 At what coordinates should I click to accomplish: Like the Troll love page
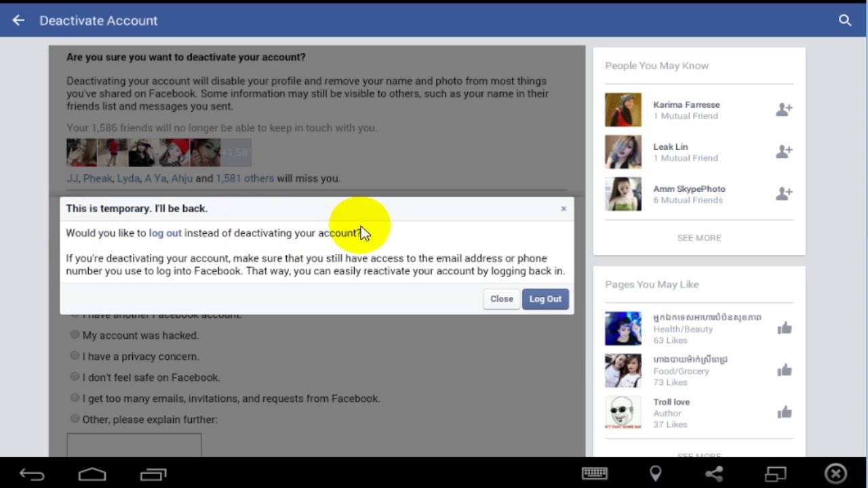(x=785, y=412)
